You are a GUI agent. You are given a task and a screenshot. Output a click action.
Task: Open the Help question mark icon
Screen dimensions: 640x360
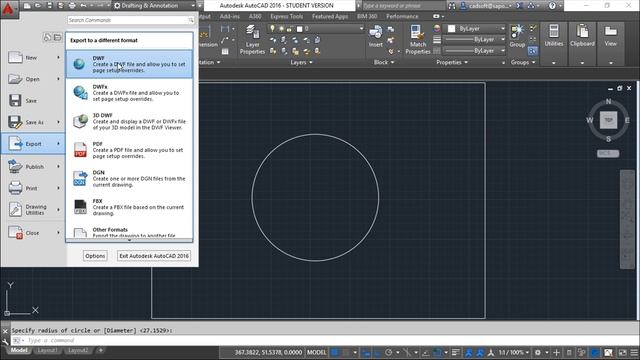[552, 6]
